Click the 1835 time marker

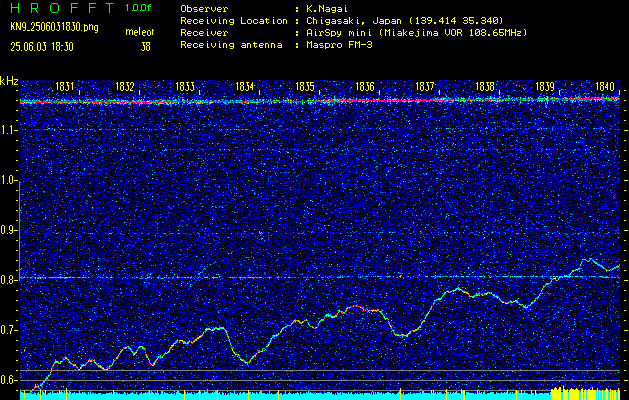[x=304, y=86]
